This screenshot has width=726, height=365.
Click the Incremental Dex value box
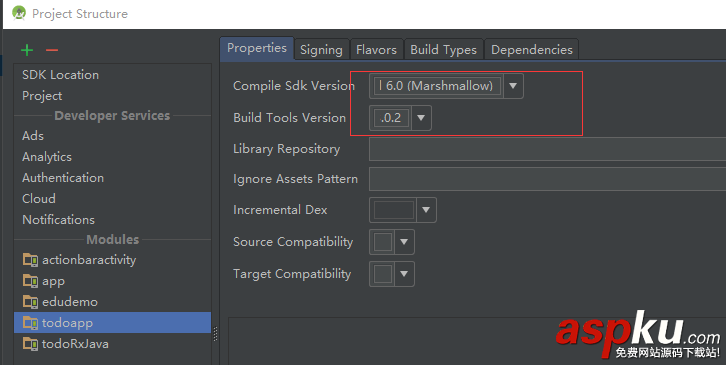coord(394,210)
